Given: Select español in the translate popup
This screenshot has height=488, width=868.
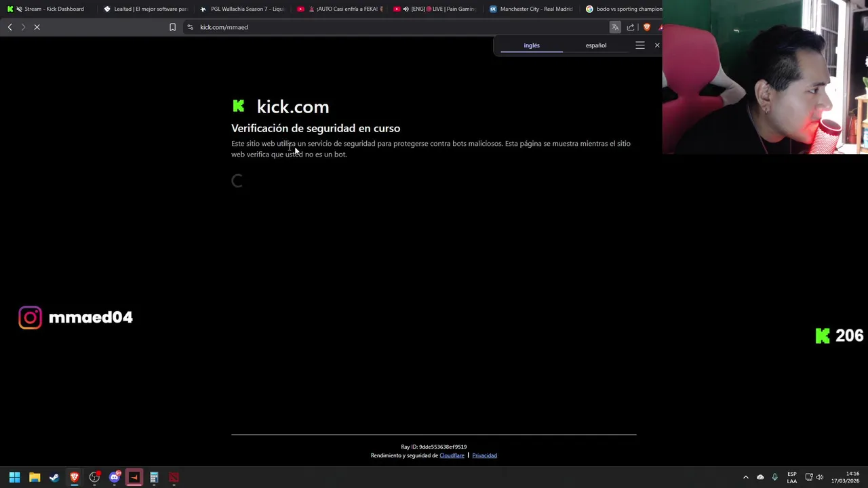Looking at the screenshot, I should 596,45.
